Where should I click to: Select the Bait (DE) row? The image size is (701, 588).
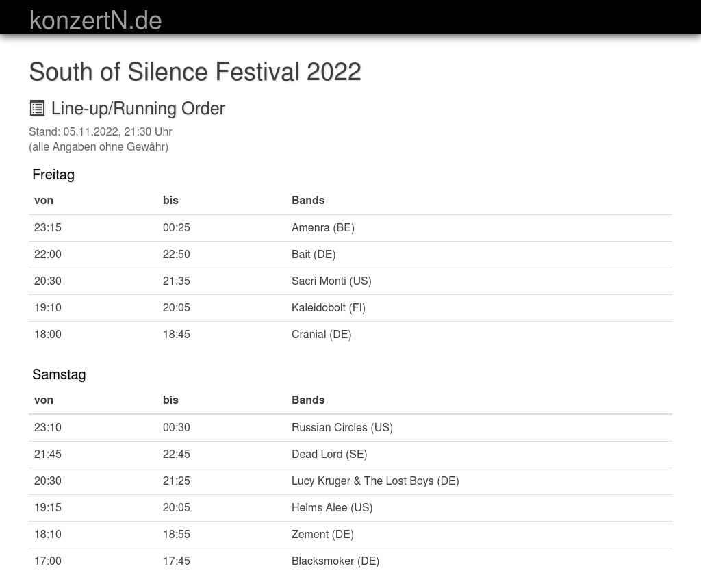point(313,255)
